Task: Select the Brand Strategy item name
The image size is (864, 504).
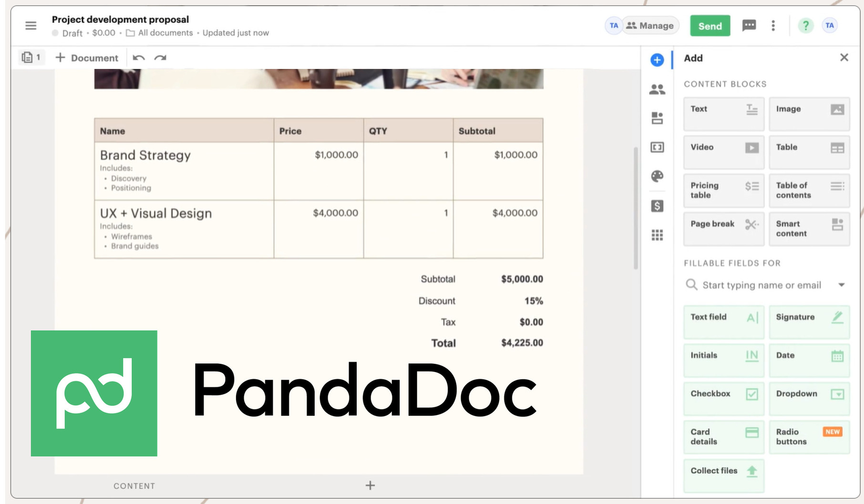Action: click(x=145, y=155)
